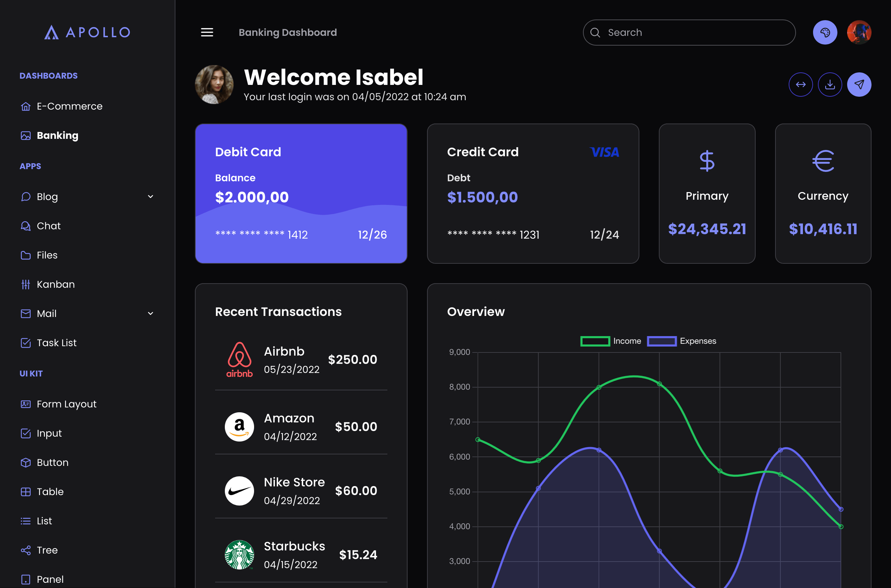
Task: Click the Currency euro account card
Action: click(823, 193)
